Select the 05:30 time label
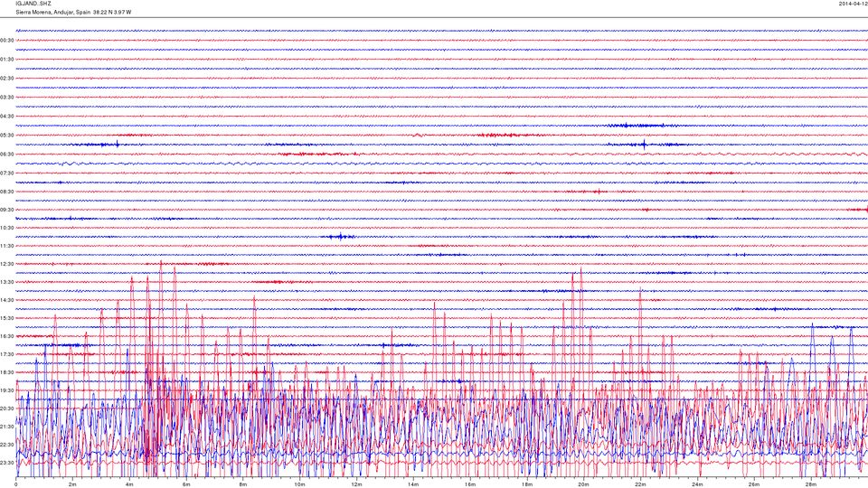This screenshot has width=868, height=488. (7, 135)
